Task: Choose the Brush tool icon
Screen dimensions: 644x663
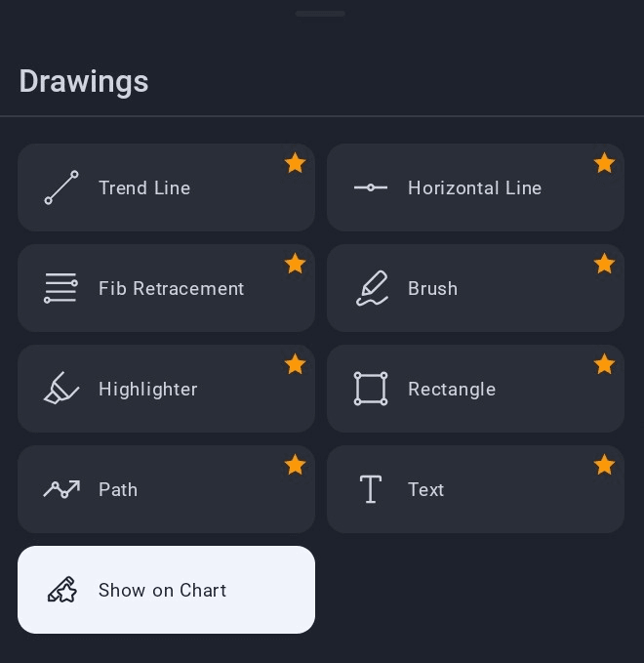Action: [371, 288]
